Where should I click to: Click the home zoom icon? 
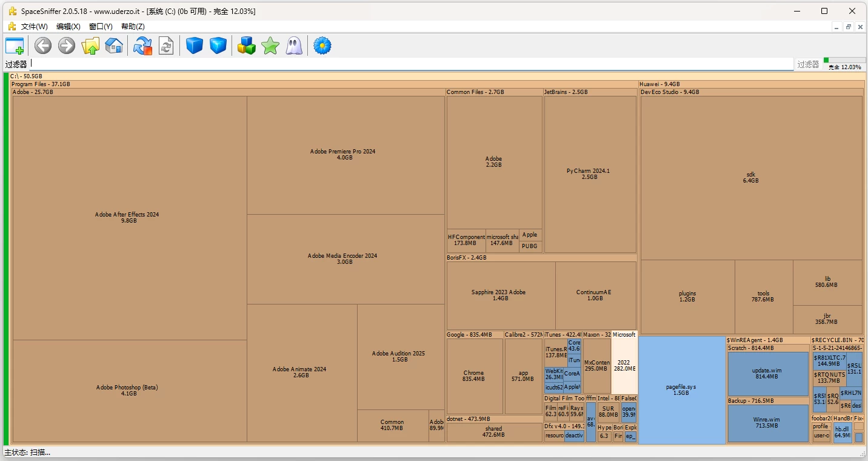(114, 45)
